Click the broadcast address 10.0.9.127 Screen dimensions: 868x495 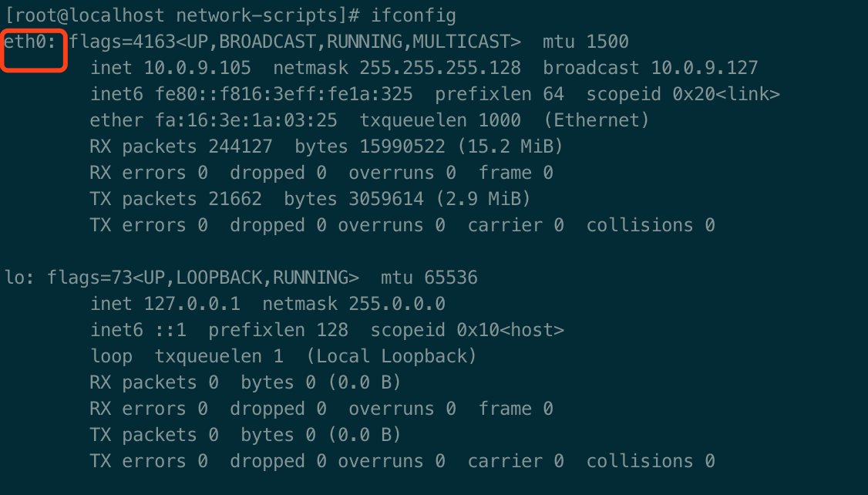(704, 68)
